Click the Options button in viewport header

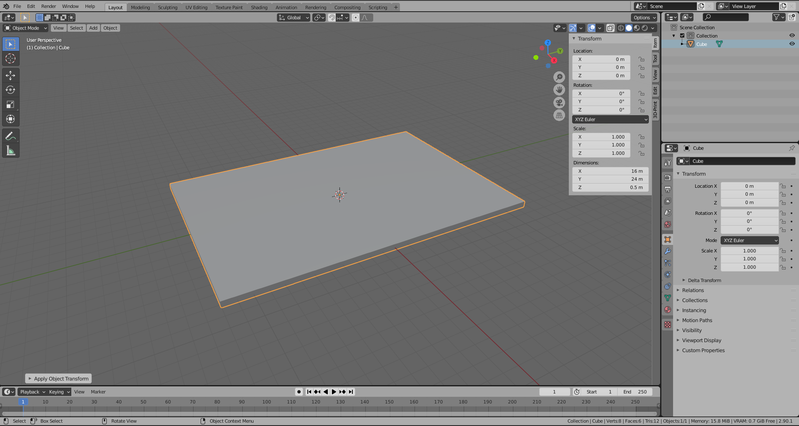pos(643,17)
